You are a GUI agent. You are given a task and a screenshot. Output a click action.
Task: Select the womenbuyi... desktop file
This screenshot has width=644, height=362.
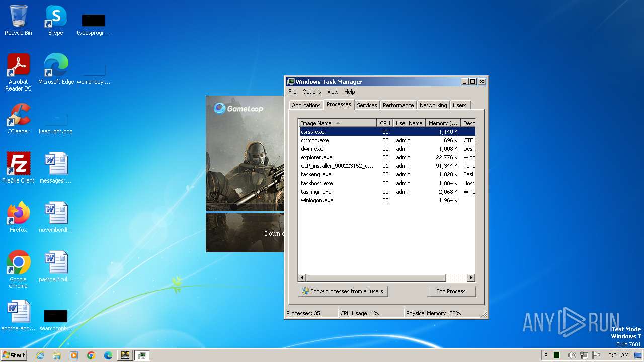point(93,74)
